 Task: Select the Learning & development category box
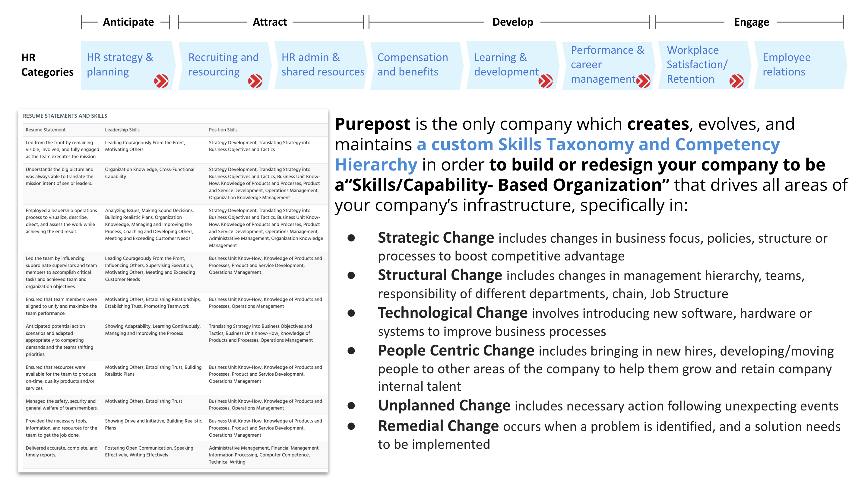512,65
